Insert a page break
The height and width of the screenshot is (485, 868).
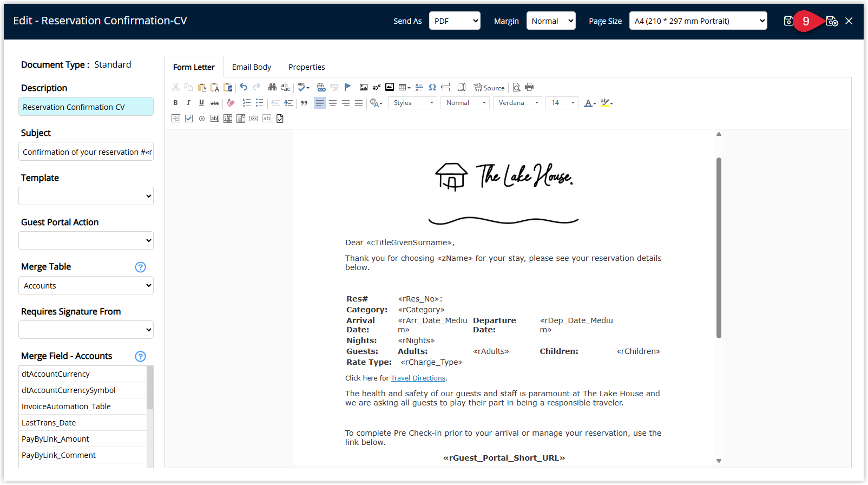445,87
